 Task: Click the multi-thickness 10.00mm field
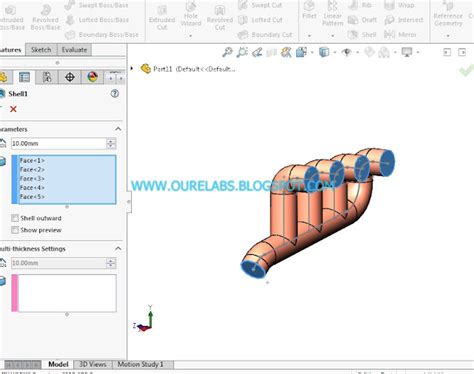59,263
